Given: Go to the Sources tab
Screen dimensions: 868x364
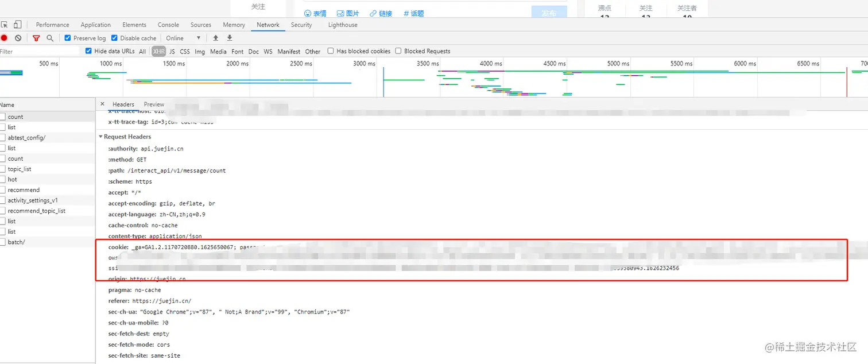Looking at the screenshot, I should (x=201, y=25).
